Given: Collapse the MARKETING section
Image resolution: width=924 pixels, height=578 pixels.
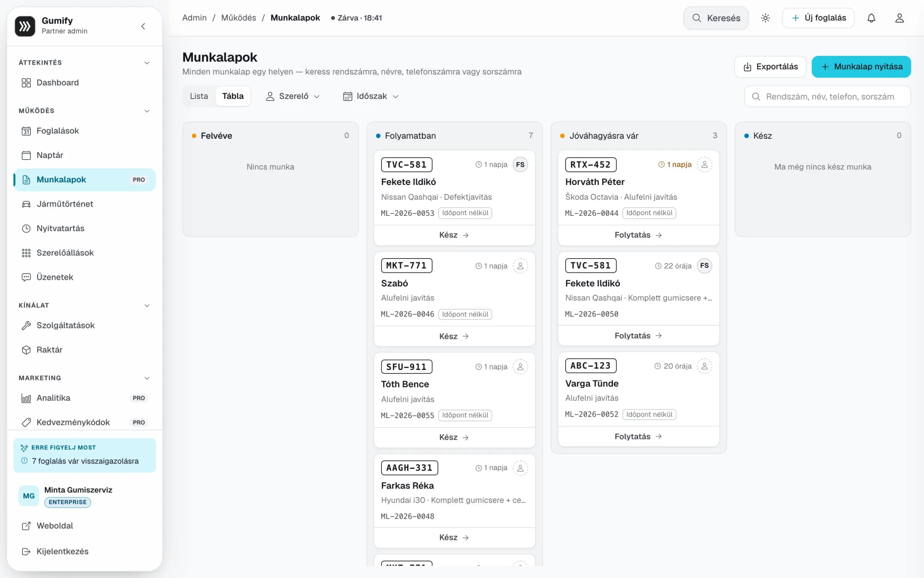Looking at the screenshot, I should (147, 378).
